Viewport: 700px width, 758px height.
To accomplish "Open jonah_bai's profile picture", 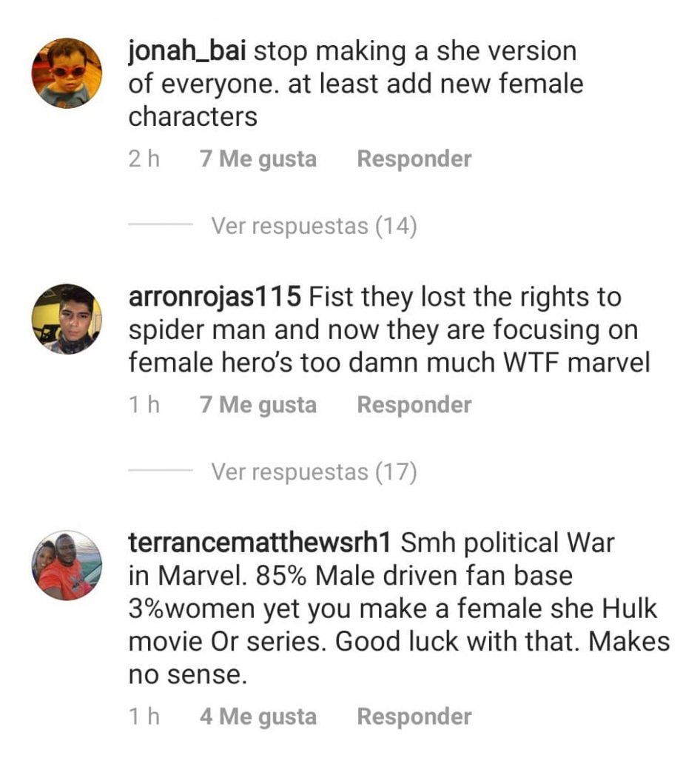I will pos(67,73).
